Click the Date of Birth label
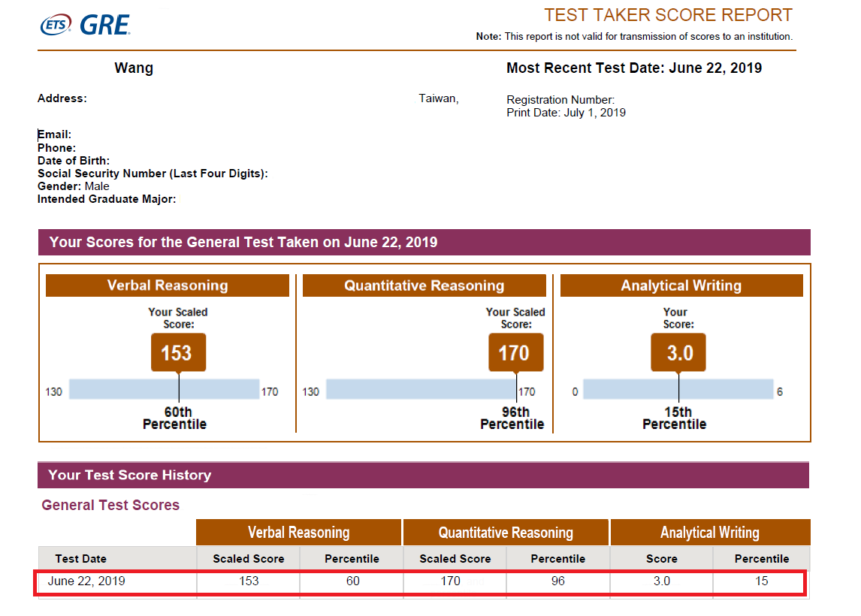The height and width of the screenshot is (616, 861). click(x=74, y=160)
